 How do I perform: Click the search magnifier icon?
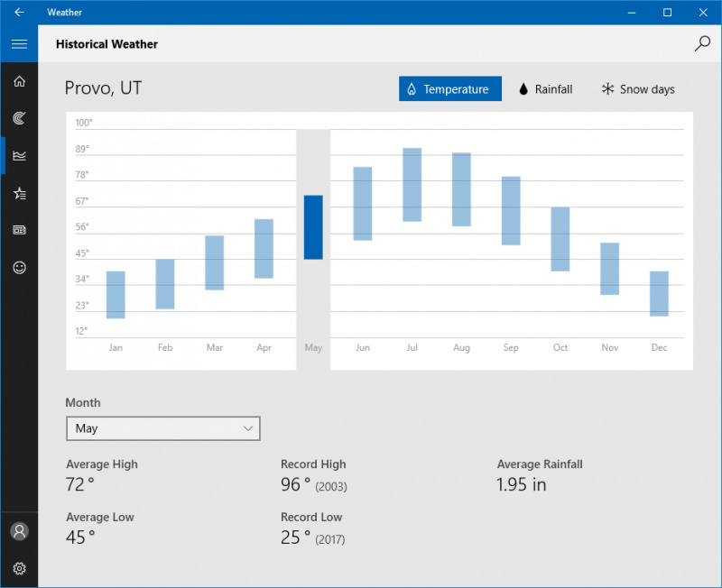click(702, 43)
